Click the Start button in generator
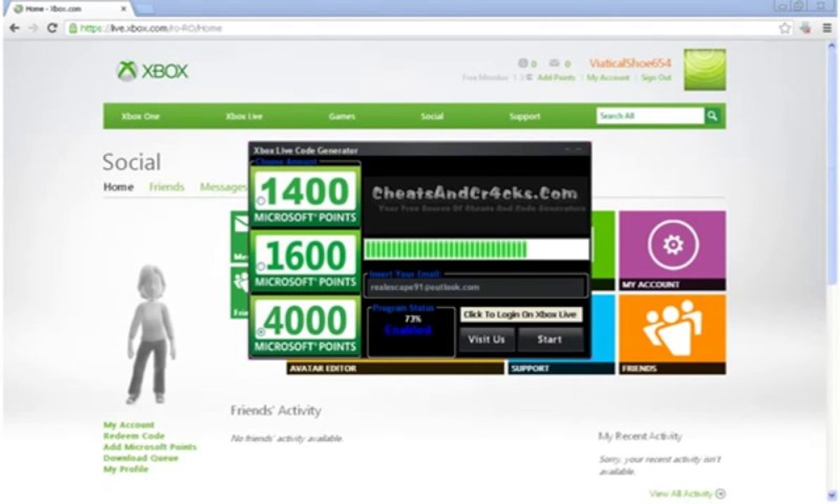Image resolution: width=840 pixels, height=504 pixels. (549, 339)
